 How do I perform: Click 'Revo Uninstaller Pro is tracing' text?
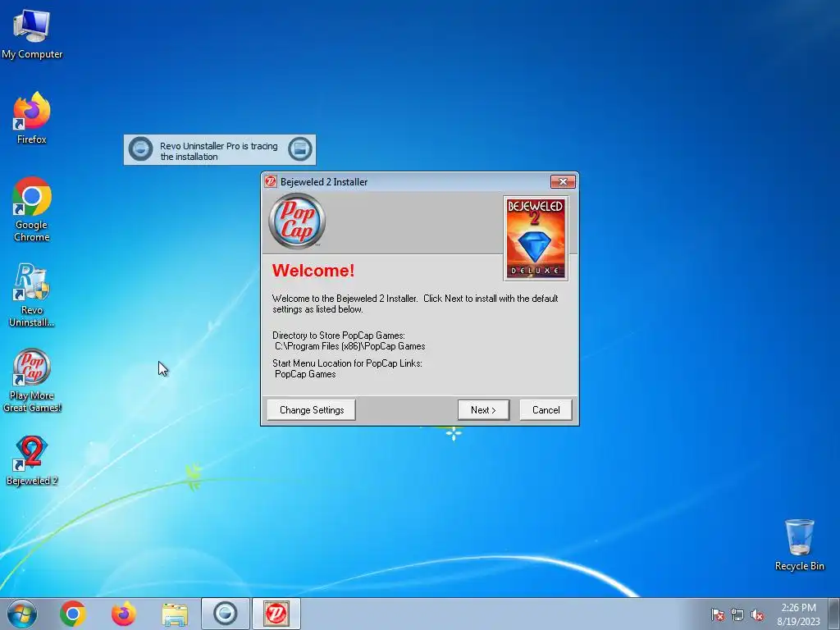(218, 146)
